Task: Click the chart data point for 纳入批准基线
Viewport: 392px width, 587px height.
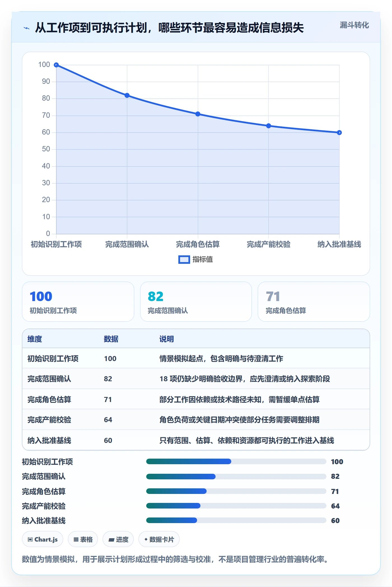Action: (x=339, y=133)
